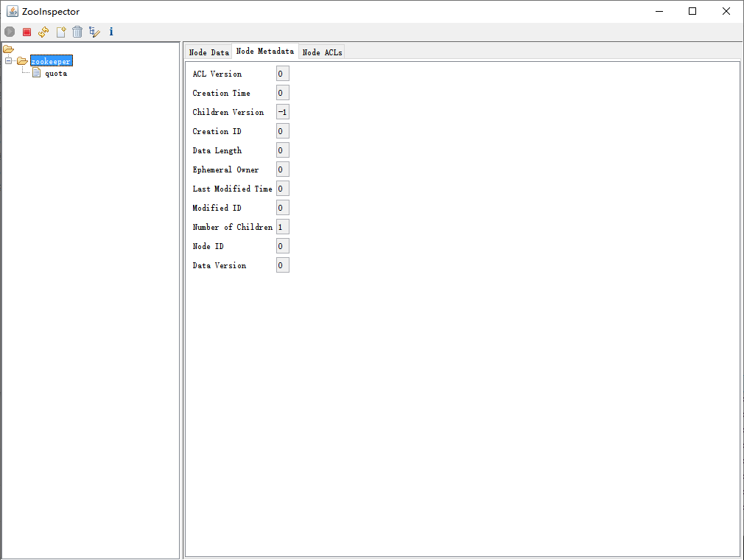Click the Creation Time value field
This screenshot has width=744, height=560.
click(x=283, y=93)
